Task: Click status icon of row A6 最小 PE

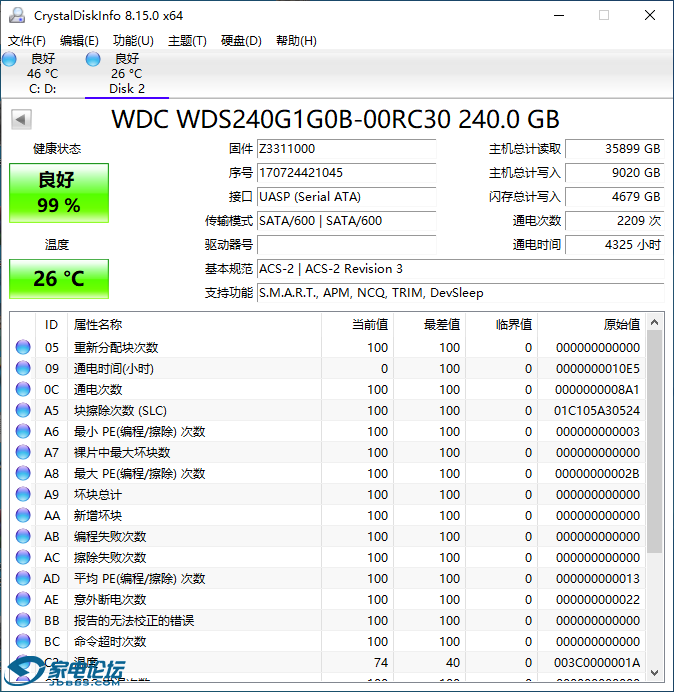Action: (23, 431)
